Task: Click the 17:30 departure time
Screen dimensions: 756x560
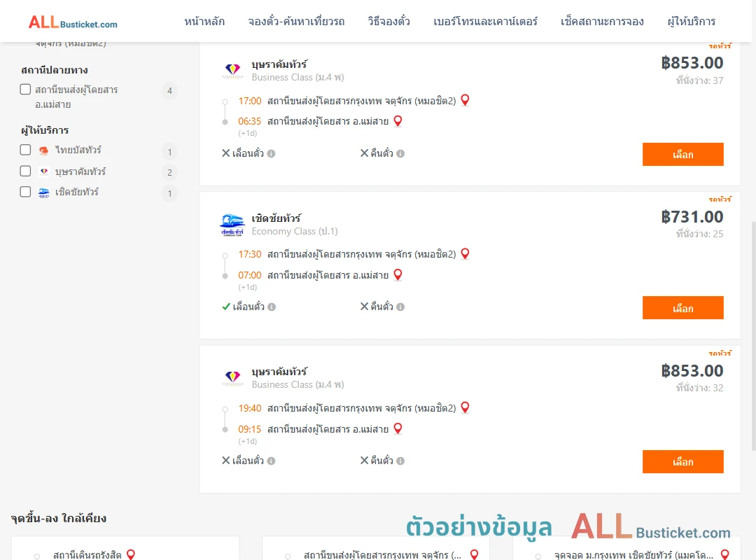Action: coord(250,254)
